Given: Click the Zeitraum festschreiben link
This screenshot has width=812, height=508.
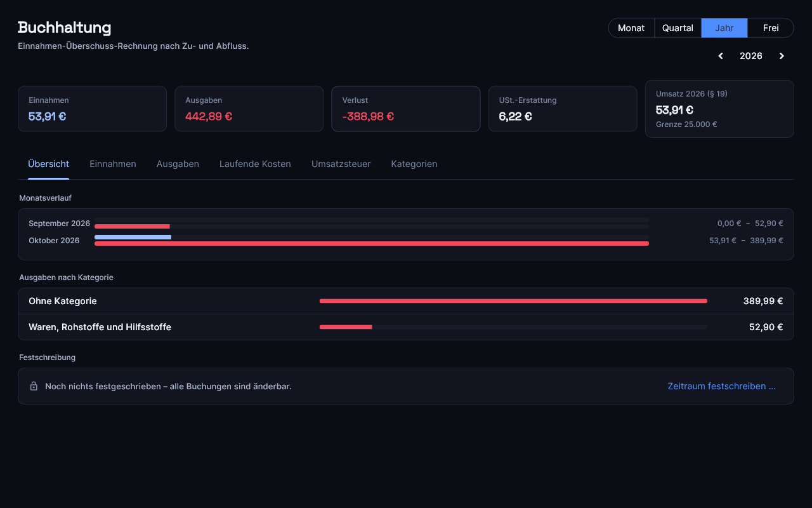Looking at the screenshot, I should coord(721,386).
